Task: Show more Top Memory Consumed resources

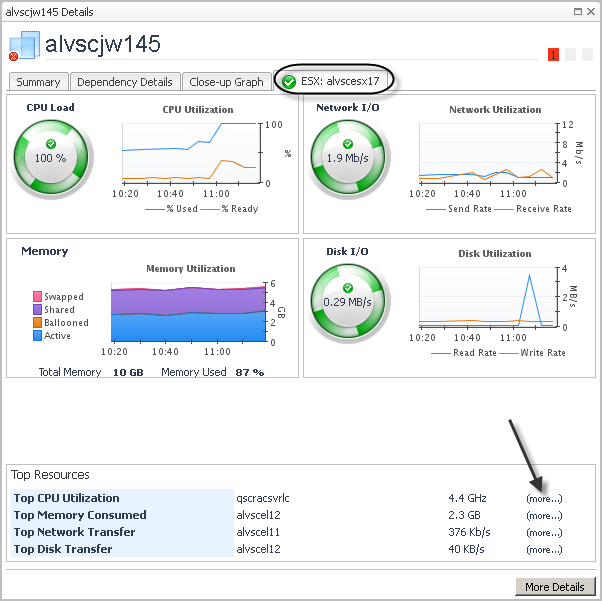Action: pos(544,515)
